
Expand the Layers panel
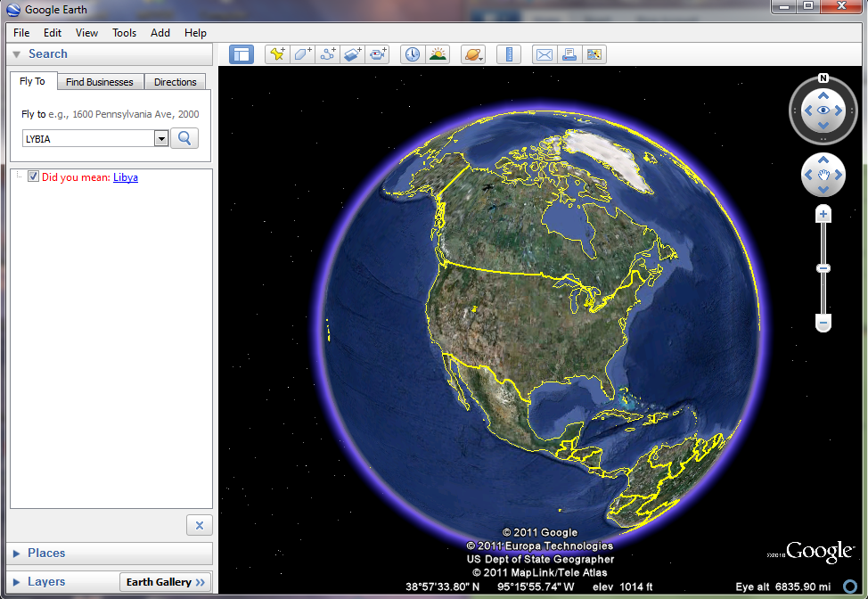pyautogui.click(x=17, y=582)
